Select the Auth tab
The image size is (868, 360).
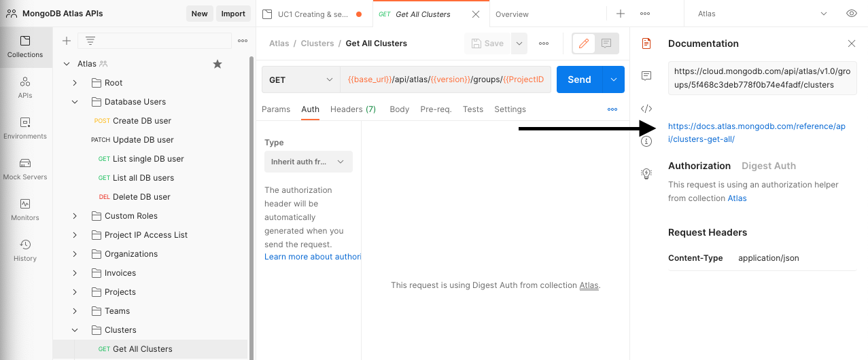pyautogui.click(x=311, y=109)
